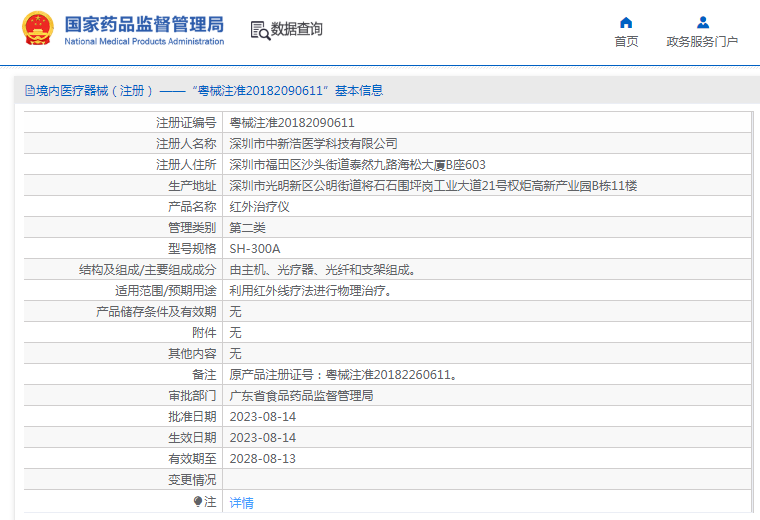Click the 注册证编号 label
Image resolution: width=760 pixels, height=520 pixels.
(x=186, y=123)
